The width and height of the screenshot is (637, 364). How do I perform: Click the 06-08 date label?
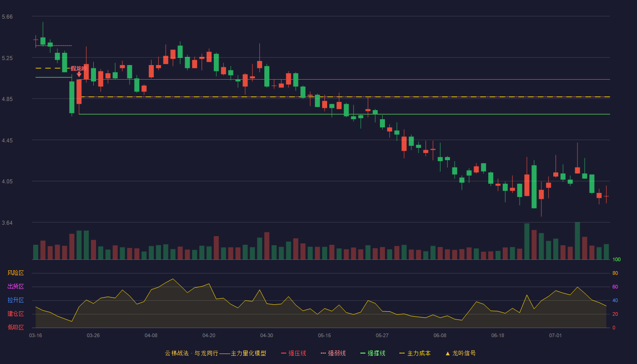tap(440, 335)
